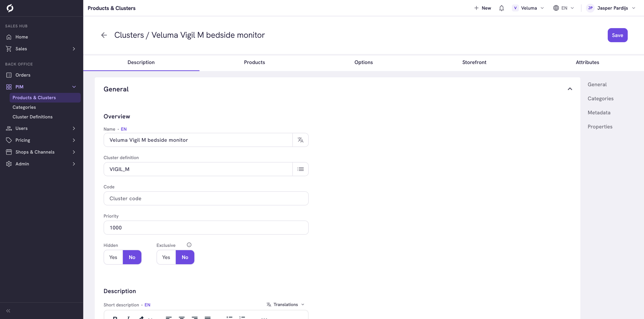Image resolution: width=644 pixels, height=319 pixels.
Task: Click the Users icon in sidebar
Action: click(9, 128)
